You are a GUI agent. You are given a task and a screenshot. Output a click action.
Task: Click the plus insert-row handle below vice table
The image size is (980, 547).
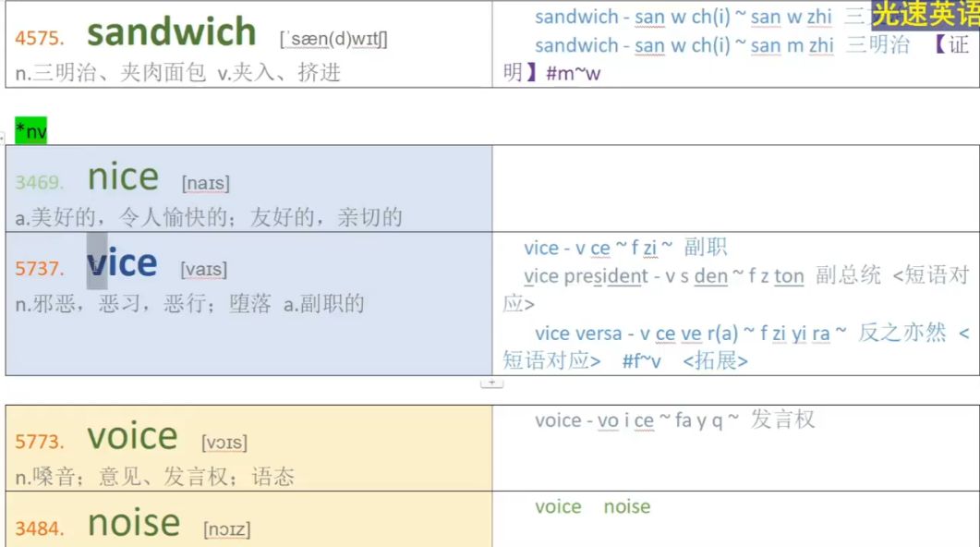[x=492, y=383]
